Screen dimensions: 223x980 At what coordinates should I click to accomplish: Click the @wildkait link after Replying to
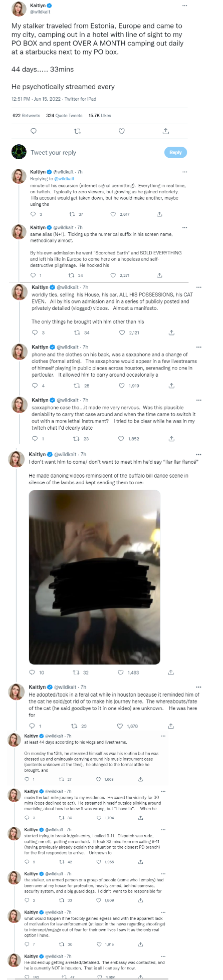64,179
